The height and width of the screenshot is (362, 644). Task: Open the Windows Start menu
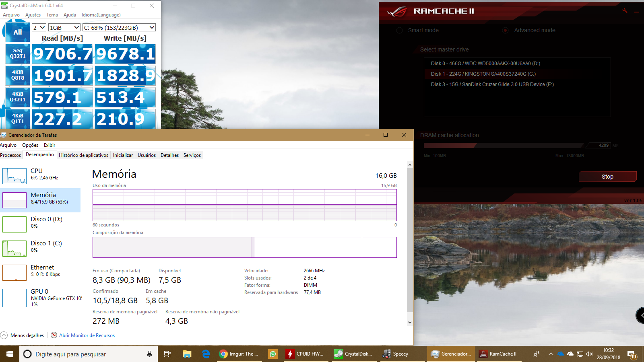coord(10,354)
